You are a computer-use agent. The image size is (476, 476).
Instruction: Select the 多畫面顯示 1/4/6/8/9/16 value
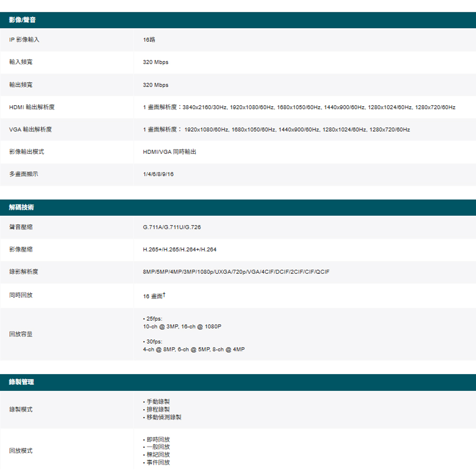coord(159,174)
